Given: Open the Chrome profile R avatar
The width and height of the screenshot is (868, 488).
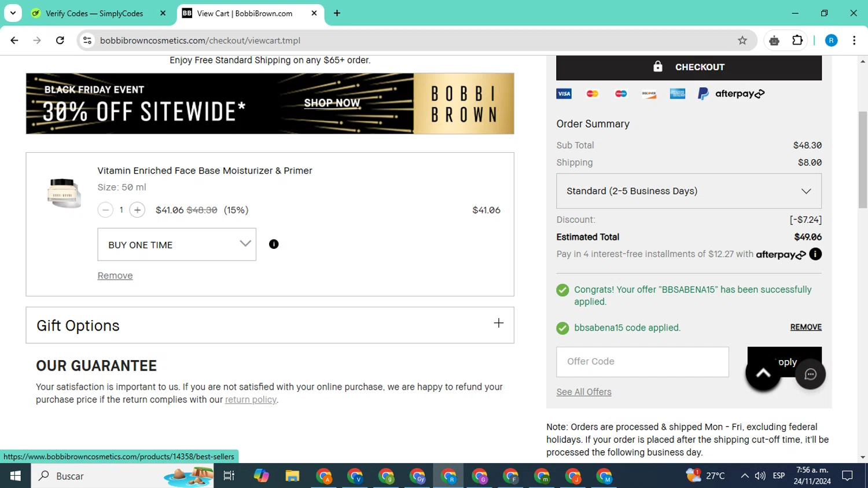Looking at the screenshot, I should coord(832,41).
